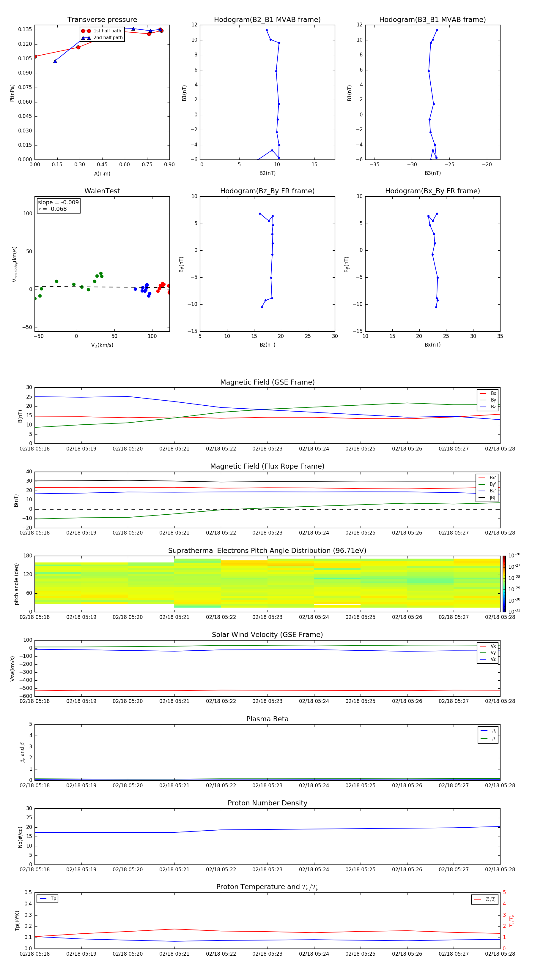
Task: Click the 'Bx(nT)' hodogram x-axis label
Action: pos(432,345)
